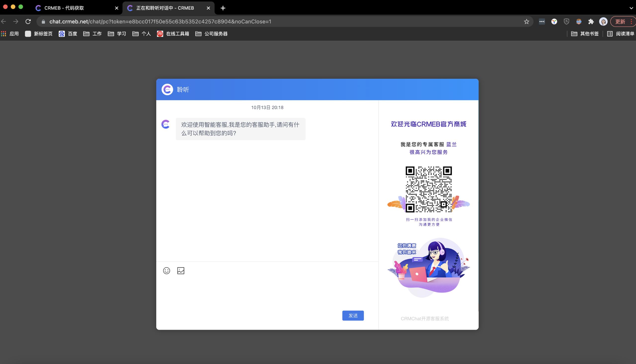Go forward in browser history

coord(16,22)
